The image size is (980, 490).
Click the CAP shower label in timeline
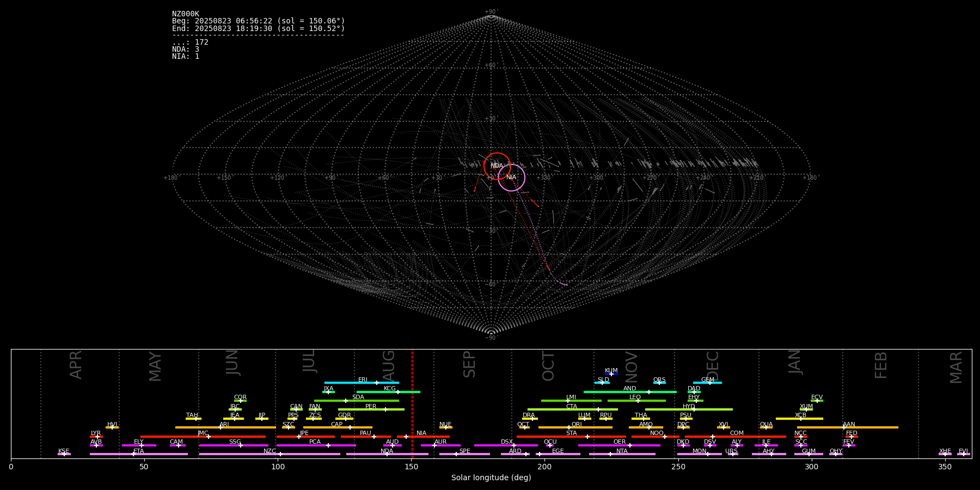click(x=337, y=425)
